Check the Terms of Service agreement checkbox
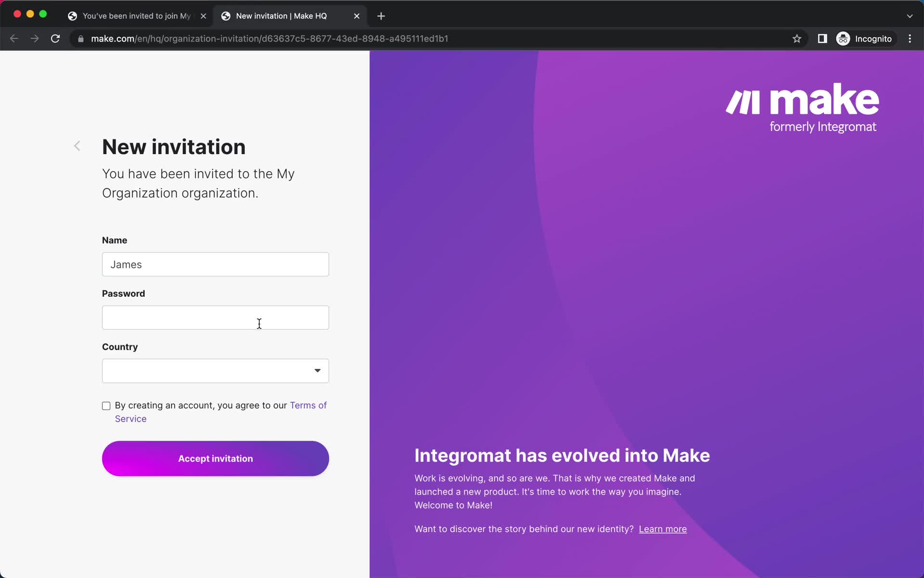The width and height of the screenshot is (924, 578). 106,406
